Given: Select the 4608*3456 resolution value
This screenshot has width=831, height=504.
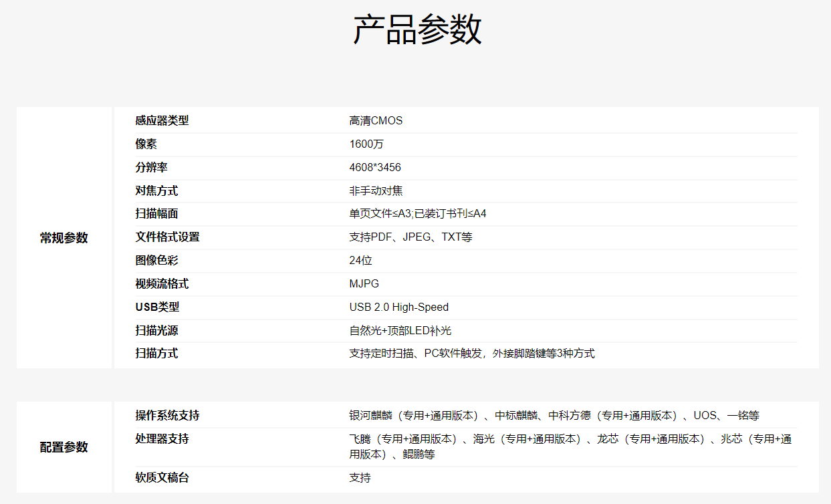Looking at the screenshot, I should pos(374,167).
